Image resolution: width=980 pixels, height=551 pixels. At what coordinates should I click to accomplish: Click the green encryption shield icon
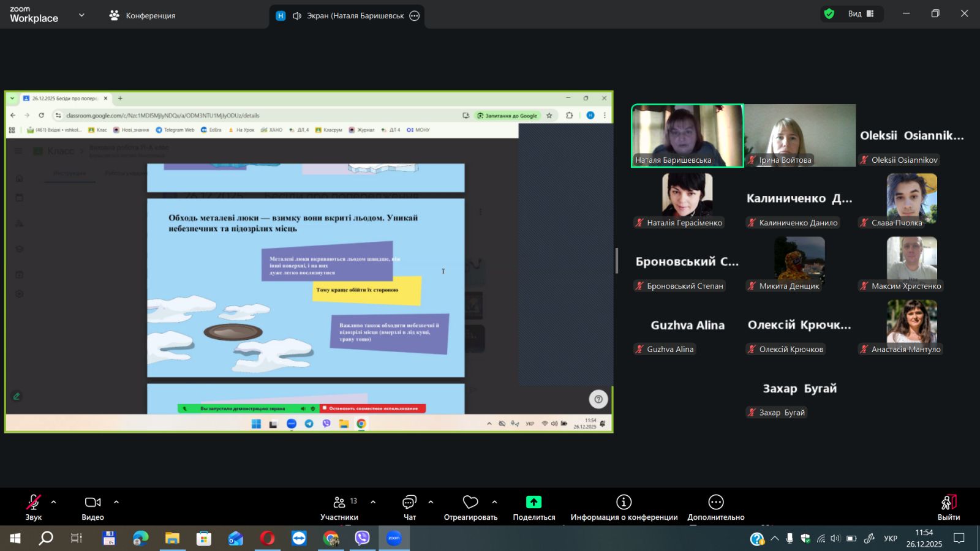point(829,14)
